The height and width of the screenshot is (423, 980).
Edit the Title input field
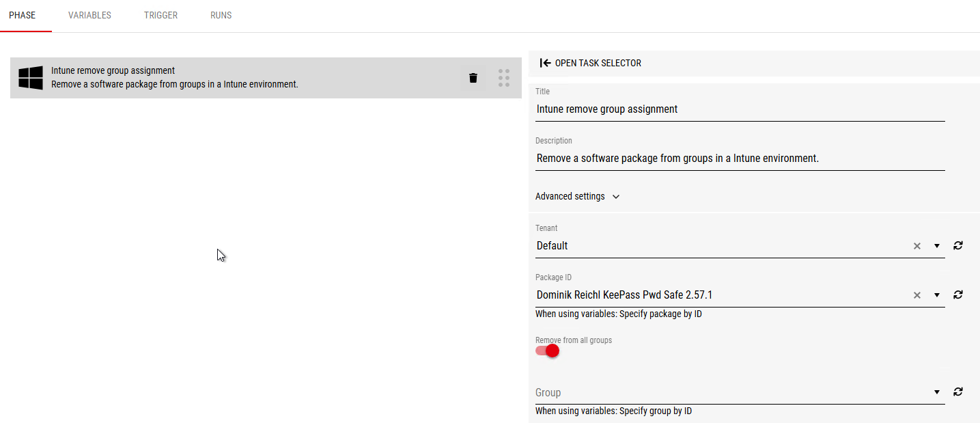740,109
